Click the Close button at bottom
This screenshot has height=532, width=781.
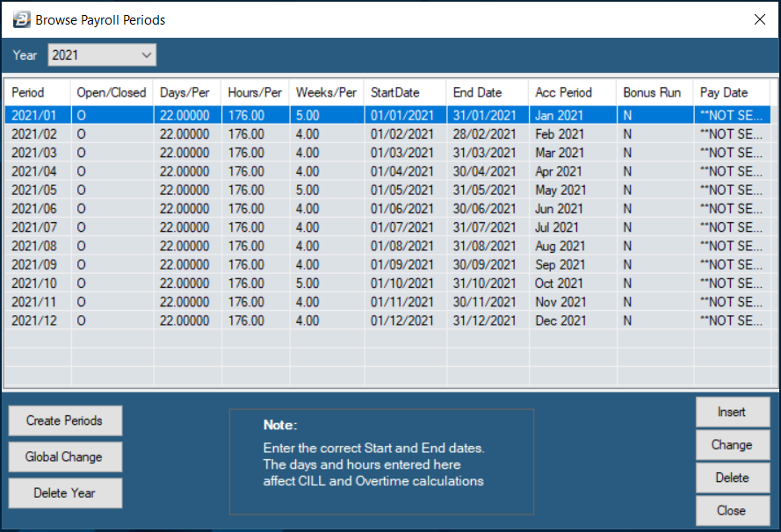[732, 511]
